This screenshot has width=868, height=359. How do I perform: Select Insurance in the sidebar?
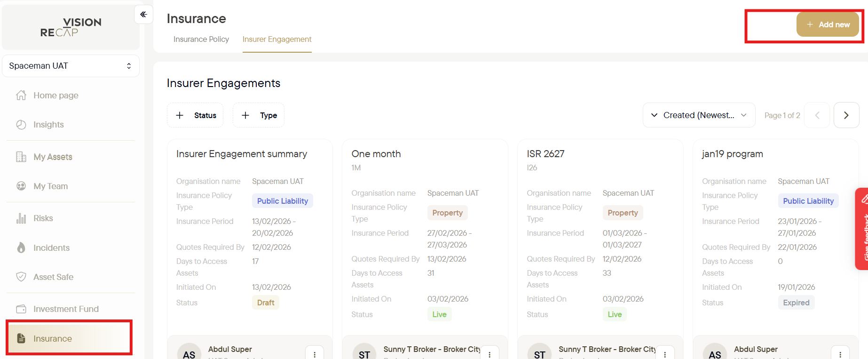pyautogui.click(x=69, y=338)
